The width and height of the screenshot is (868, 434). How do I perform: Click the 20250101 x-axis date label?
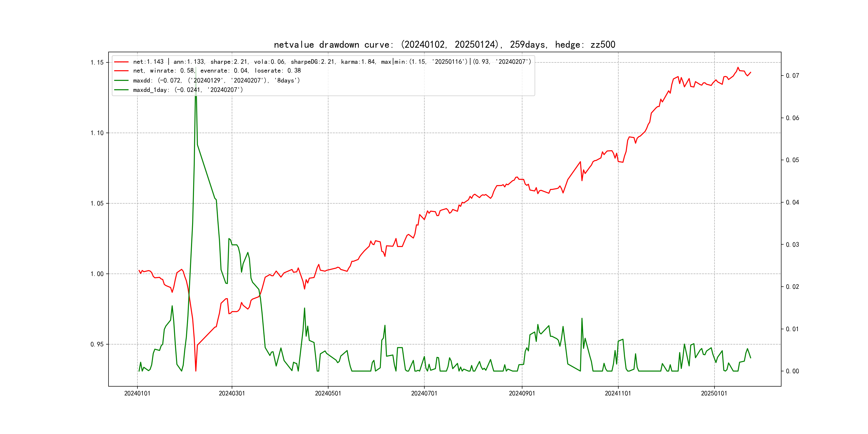point(714,393)
